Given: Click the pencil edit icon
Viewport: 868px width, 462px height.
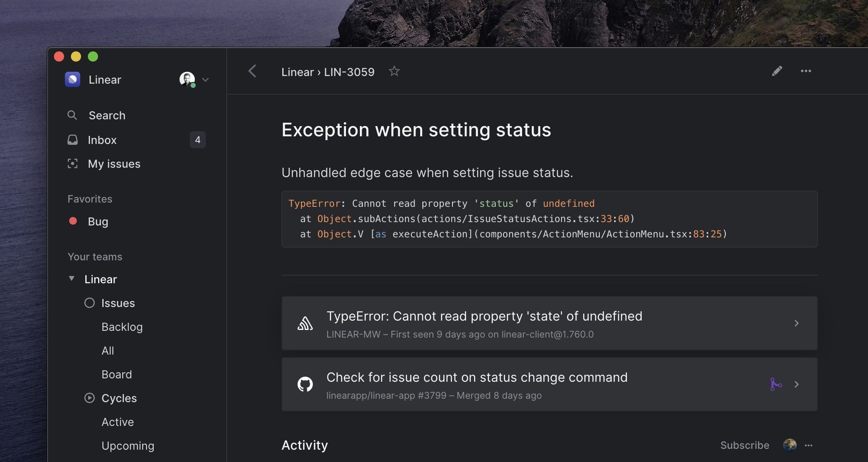Looking at the screenshot, I should [777, 71].
